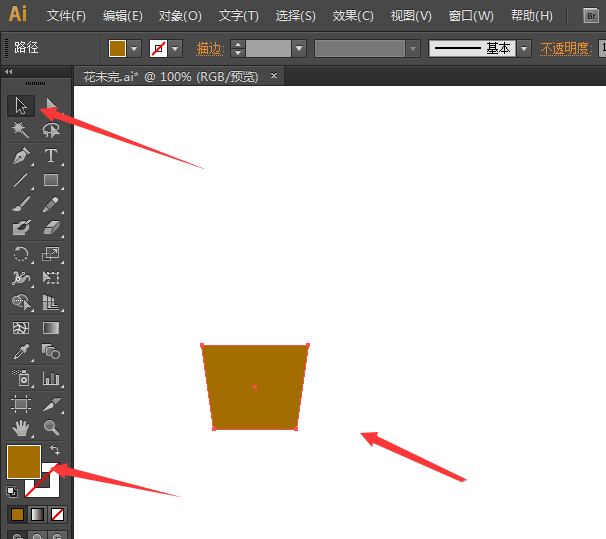Select the Line Segment tool
Image resolution: width=606 pixels, height=539 pixels.
tap(21, 180)
